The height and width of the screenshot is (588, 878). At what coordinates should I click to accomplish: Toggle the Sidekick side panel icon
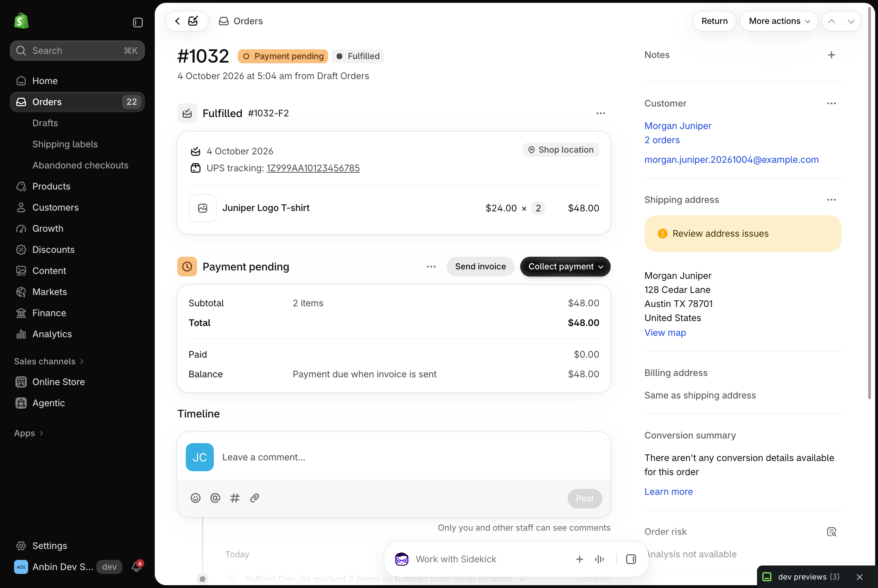(x=631, y=559)
